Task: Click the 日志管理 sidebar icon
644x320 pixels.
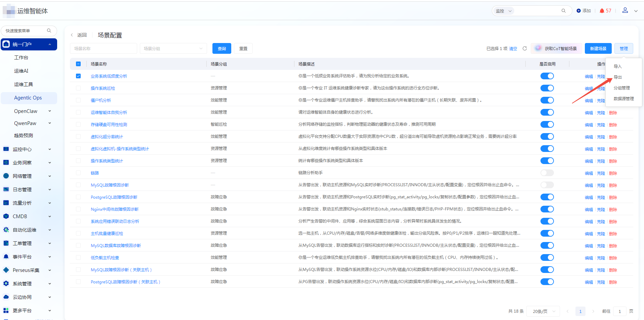Action: pyautogui.click(x=6, y=189)
